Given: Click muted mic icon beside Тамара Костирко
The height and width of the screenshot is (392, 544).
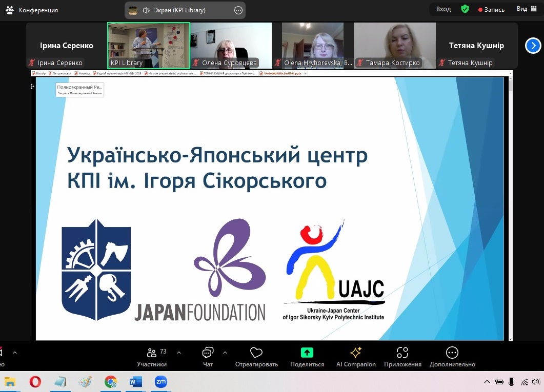Looking at the screenshot, I should click(360, 63).
